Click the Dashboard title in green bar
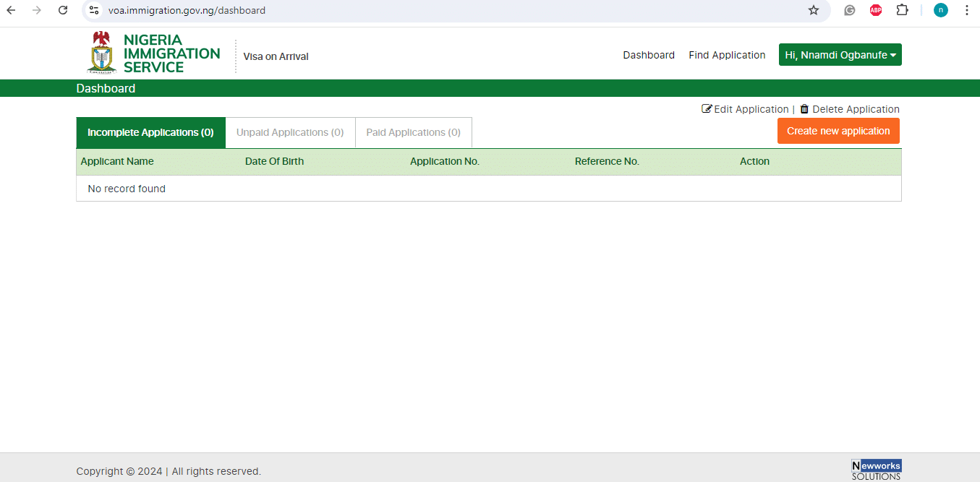This screenshot has width=980, height=482. pyautogui.click(x=106, y=88)
